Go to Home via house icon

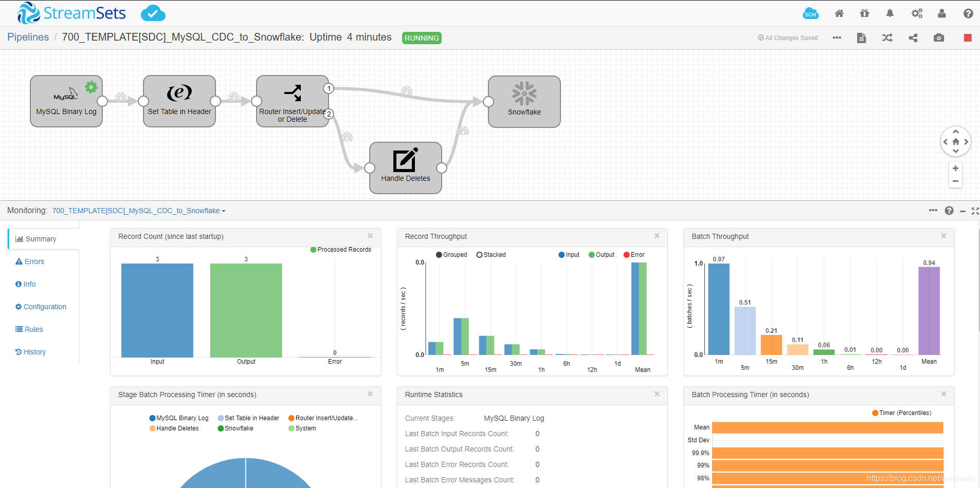[x=839, y=13]
